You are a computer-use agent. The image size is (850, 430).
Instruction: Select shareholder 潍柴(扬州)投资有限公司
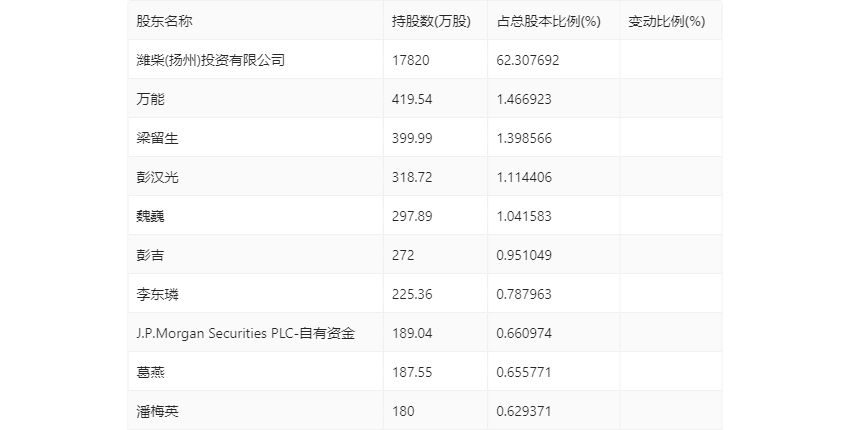pos(210,60)
